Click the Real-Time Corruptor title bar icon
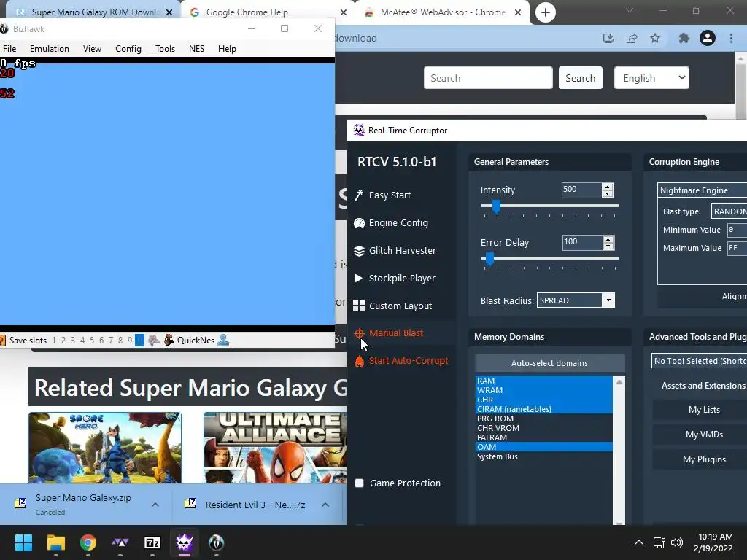 click(x=359, y=130)
